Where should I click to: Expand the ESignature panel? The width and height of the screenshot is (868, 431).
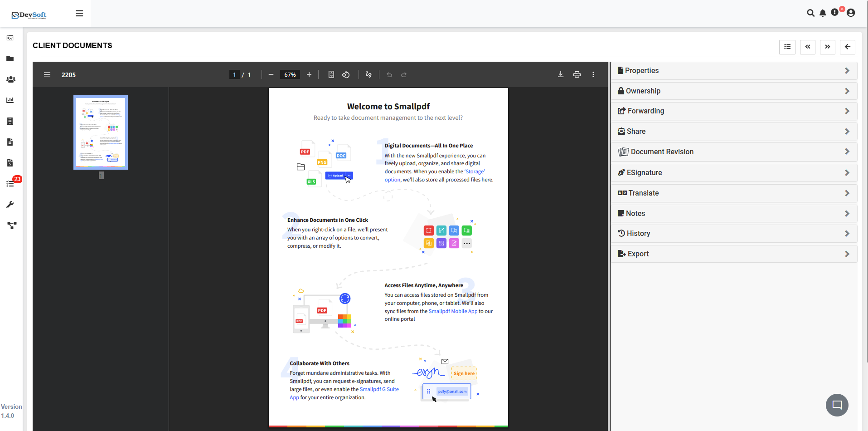tap(734, 172)
